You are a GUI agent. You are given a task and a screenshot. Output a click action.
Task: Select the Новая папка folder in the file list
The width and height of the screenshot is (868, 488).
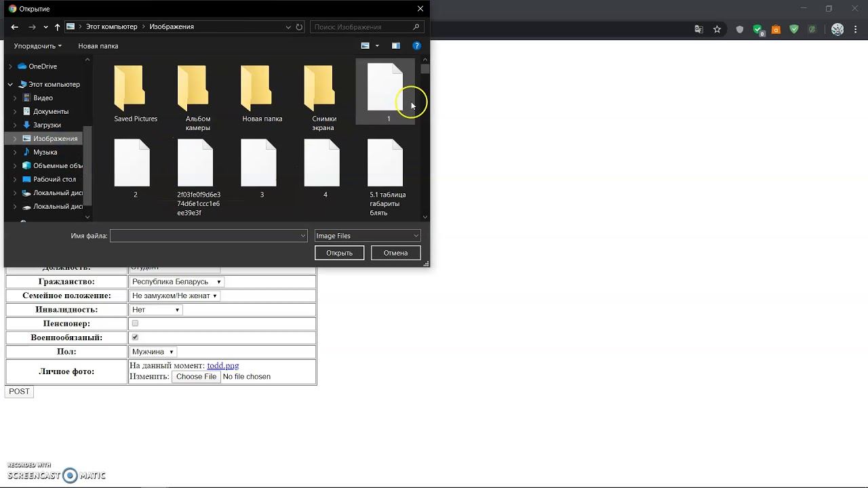coord(262,94)
